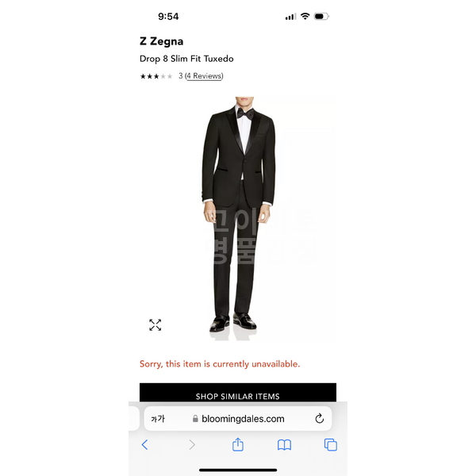Tap the three-star rating
Viewport: 476px width, 476px height.
[x=156, y=76]
